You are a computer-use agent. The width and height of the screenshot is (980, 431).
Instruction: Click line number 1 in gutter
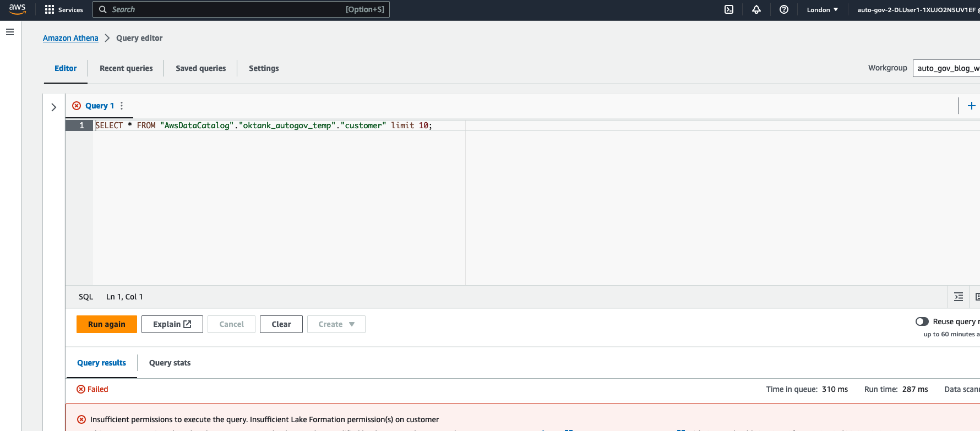click(x=81, y=126)
